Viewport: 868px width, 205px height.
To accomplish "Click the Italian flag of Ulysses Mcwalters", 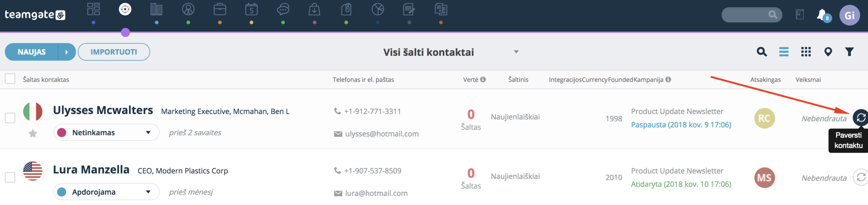I will 33,111.
